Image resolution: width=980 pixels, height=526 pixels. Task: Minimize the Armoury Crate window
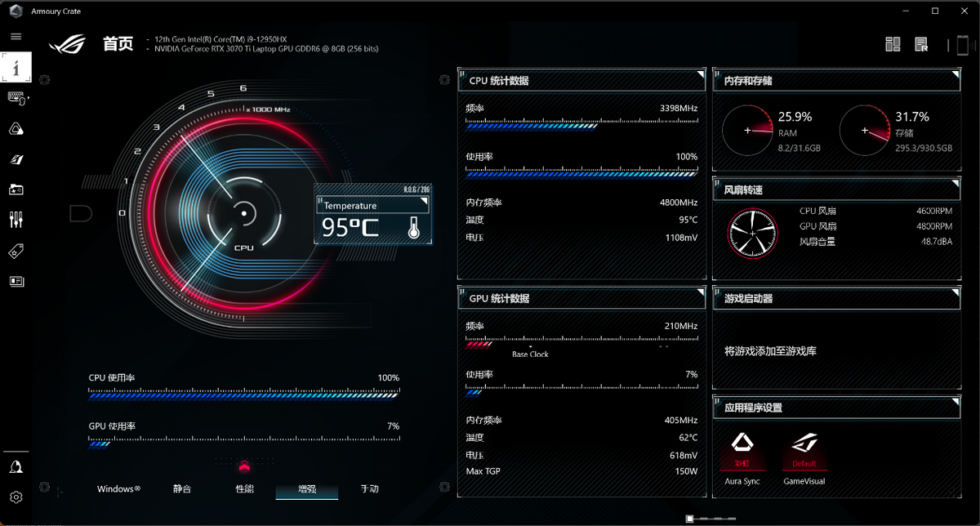coord(905,11)
